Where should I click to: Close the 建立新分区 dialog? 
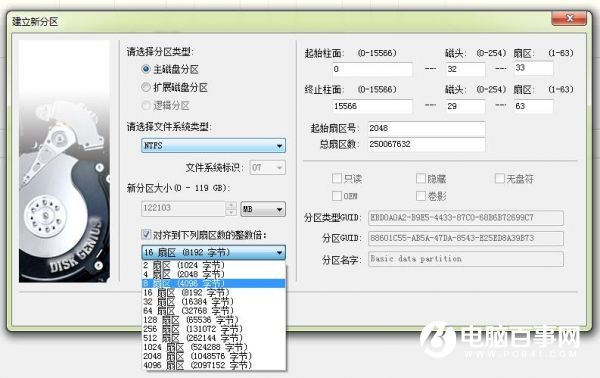(569, 18)
